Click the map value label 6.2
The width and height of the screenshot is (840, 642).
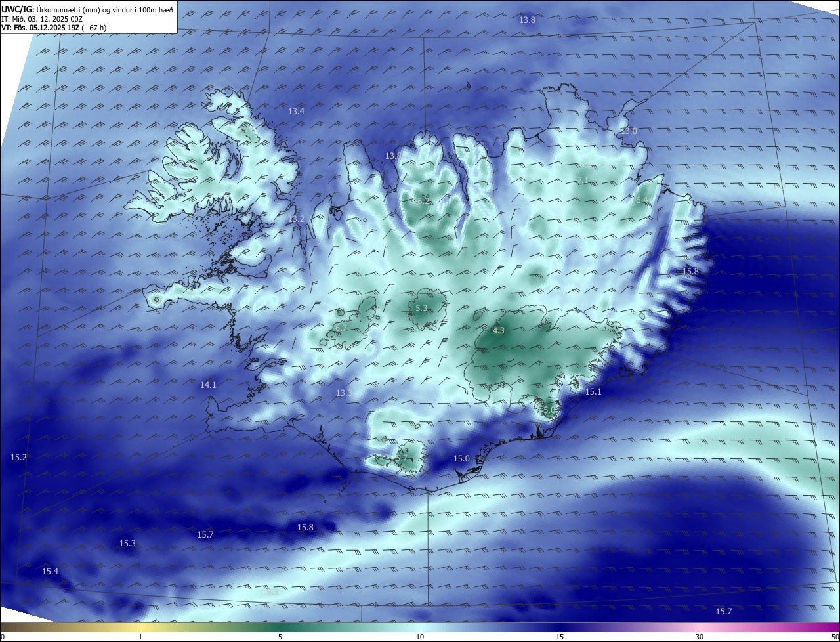pos(423,202)
